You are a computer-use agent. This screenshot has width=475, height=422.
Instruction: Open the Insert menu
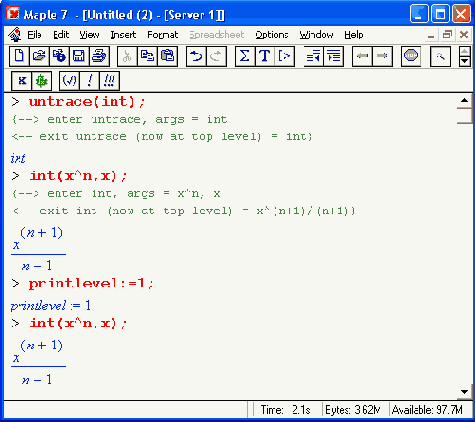123,35
